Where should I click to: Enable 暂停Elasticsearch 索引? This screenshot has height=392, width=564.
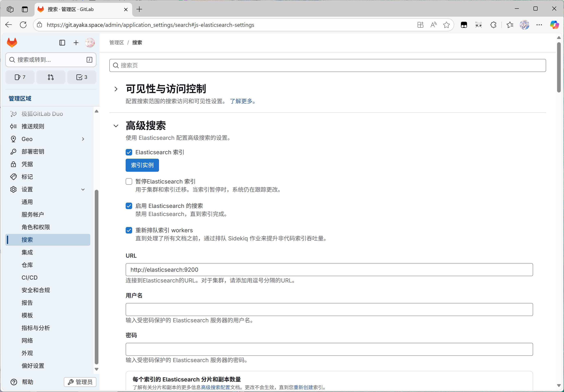(x=129, y=181)
